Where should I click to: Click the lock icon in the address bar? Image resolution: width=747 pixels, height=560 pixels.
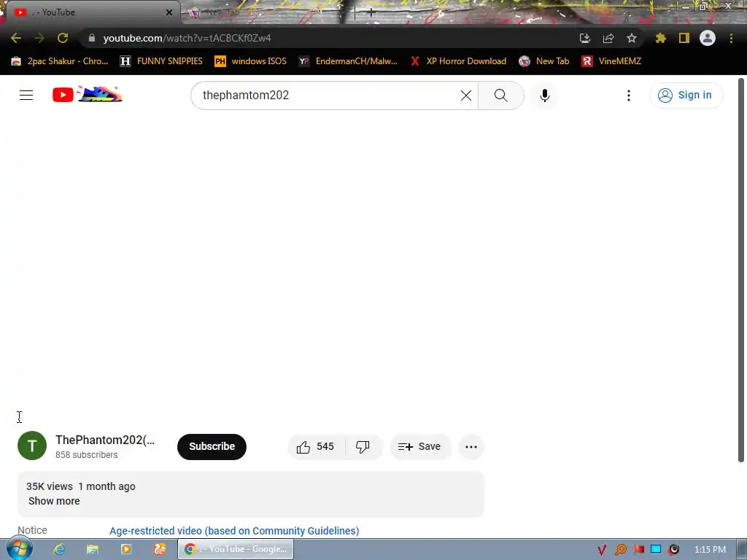(92, 38)
